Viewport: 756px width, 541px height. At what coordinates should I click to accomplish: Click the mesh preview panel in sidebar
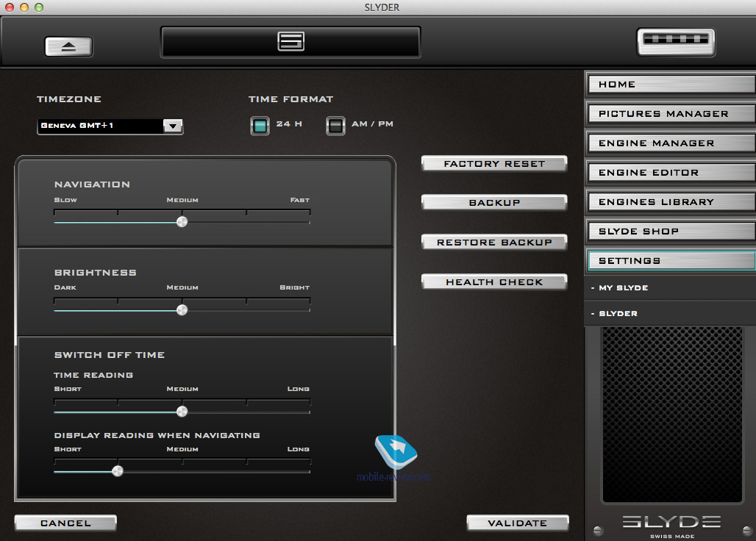point(672,415)
